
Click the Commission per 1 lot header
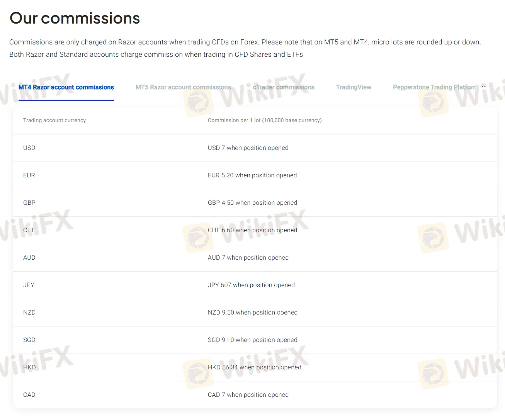tap(265, 121)
